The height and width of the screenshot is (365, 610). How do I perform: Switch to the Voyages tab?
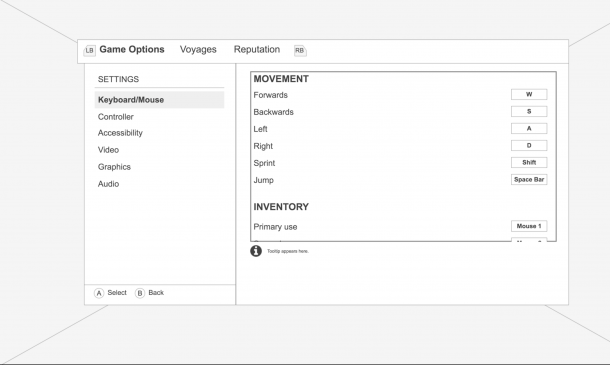pos(198,49)
